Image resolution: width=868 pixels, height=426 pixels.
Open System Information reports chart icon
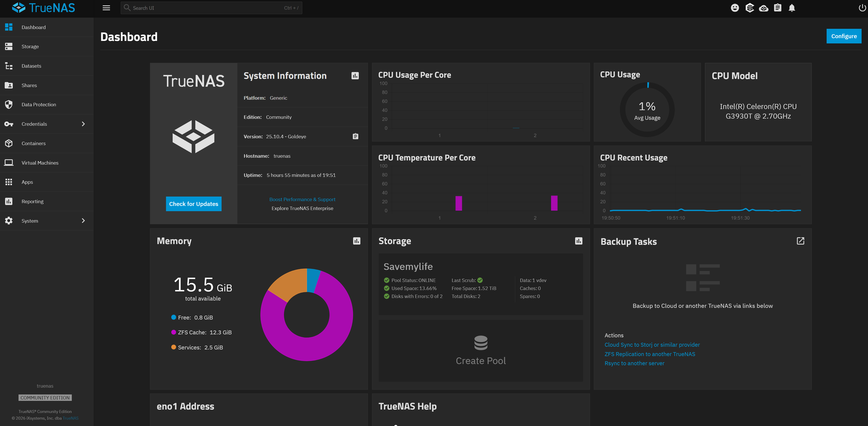coord(355,76)
